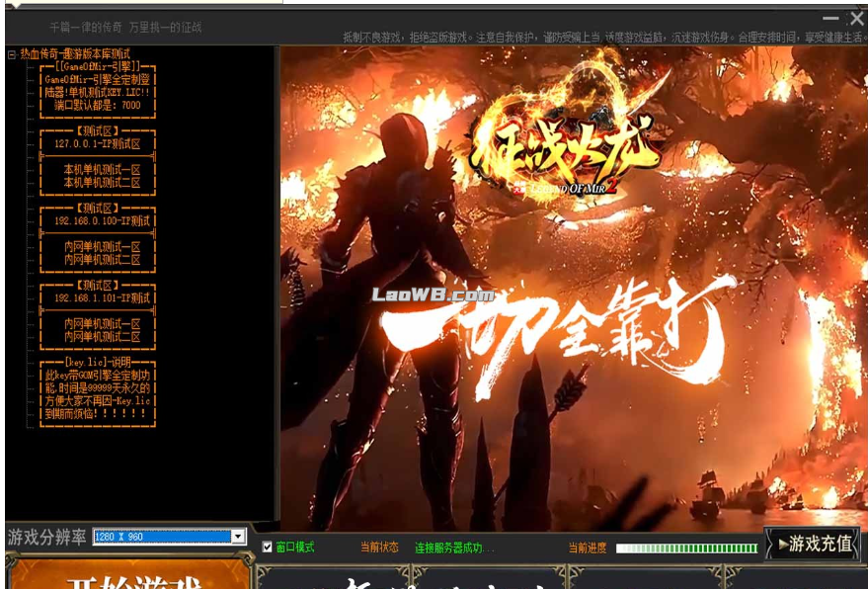This screenshot has width=868, height=589.
Task: Select 内网单机测试一区 under 192.168.0.100
Action: (x=102, y=247)
